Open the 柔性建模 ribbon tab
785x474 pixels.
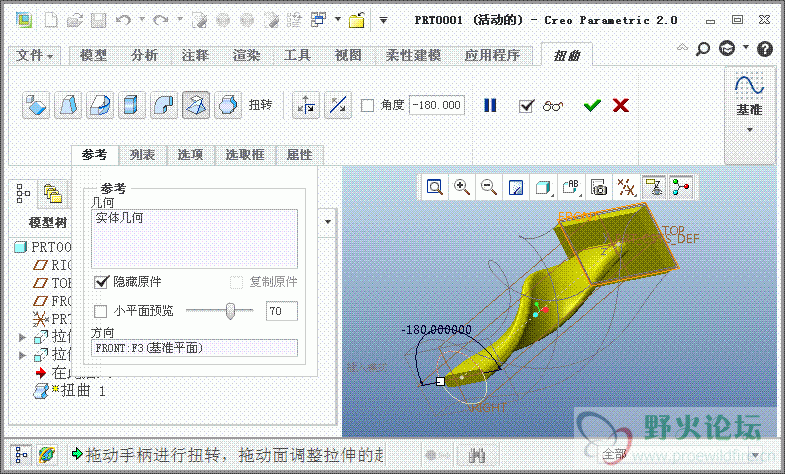[x=413, y=55]
